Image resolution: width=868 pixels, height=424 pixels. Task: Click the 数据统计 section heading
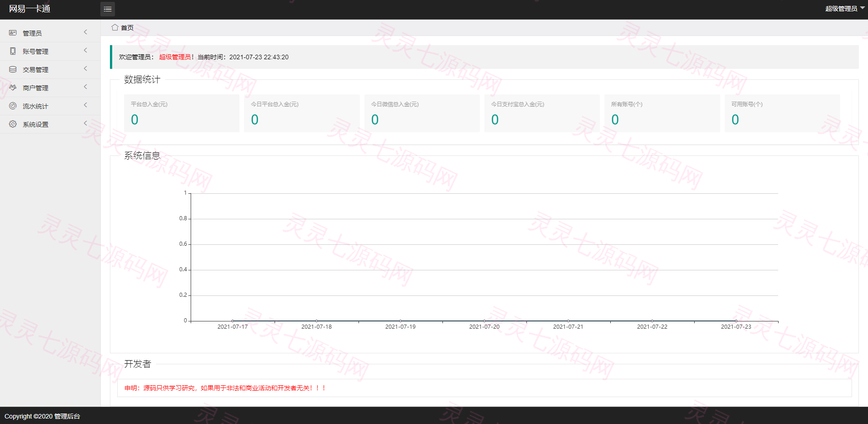point(142,79)
